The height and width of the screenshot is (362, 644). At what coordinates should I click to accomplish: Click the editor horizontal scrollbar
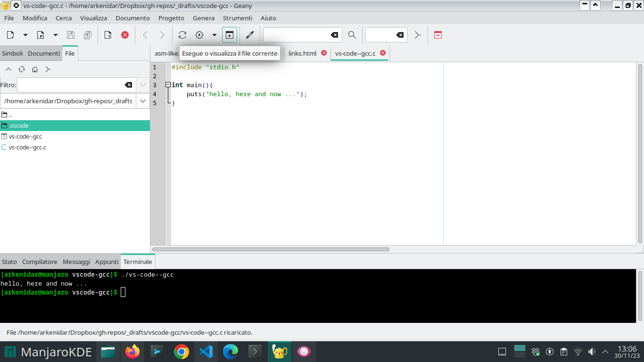(x=271, y=249)
